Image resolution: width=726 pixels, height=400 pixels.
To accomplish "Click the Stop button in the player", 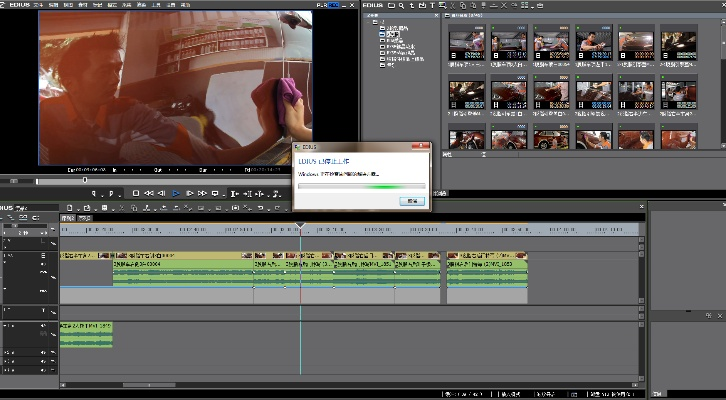I will [137, 192].
